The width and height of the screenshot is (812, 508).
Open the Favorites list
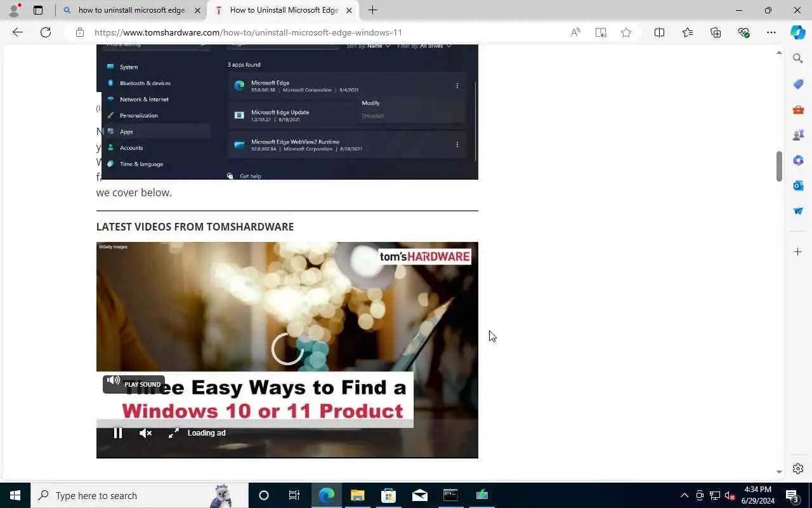click(x=688, y=32)
